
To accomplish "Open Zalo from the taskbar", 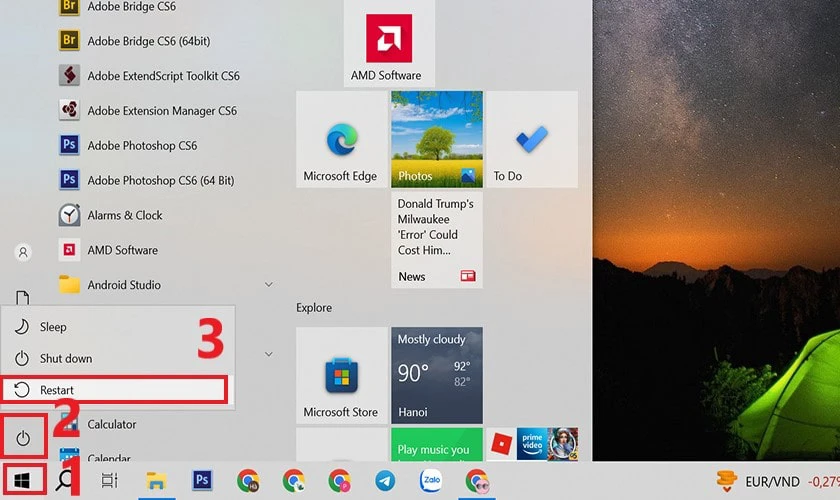I will click(x=431, y=480).
